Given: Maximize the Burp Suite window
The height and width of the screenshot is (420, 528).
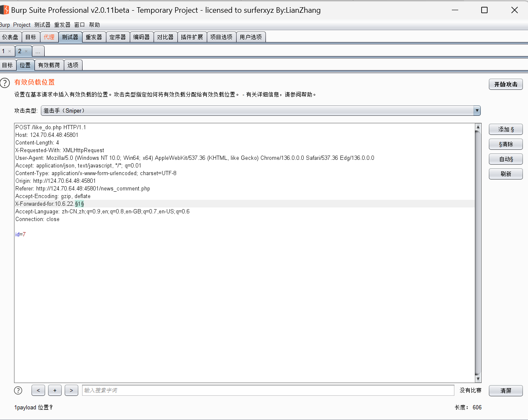Looking at the screenshot, I should tap(484, 10).
